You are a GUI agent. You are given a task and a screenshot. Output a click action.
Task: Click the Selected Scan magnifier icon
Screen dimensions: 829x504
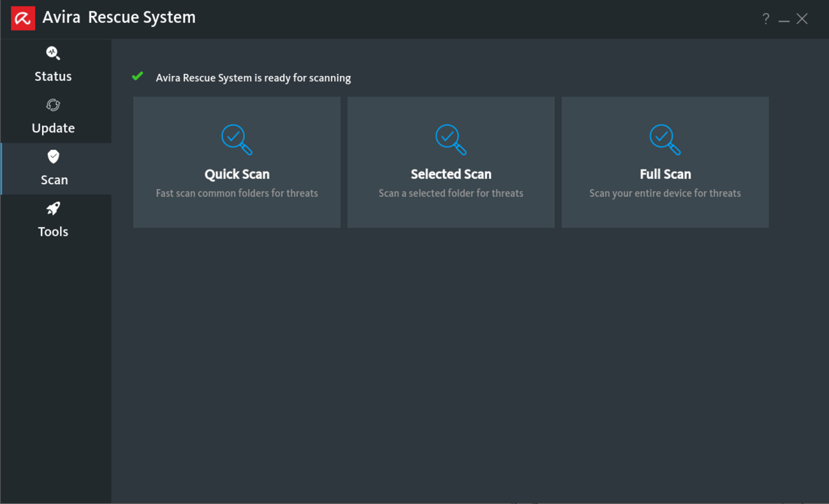451,139
